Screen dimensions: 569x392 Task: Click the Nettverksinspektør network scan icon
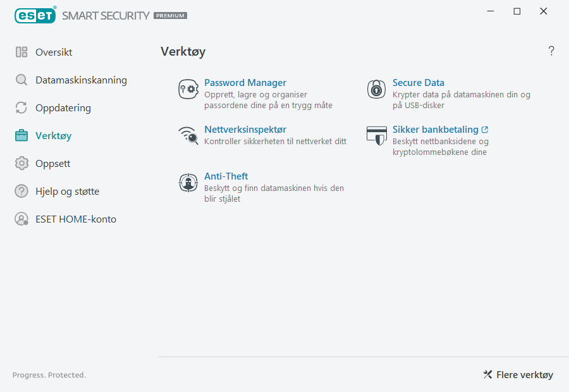[188, 135]
